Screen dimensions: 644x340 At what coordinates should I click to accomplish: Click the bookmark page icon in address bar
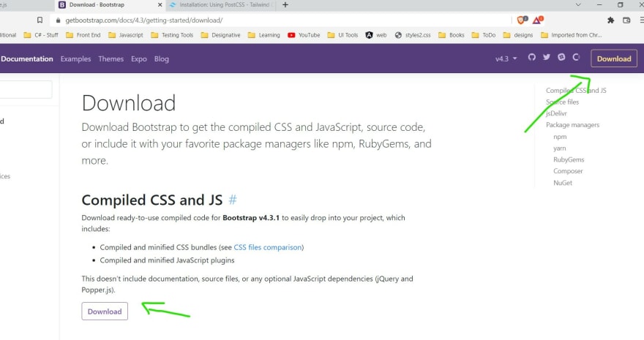click(x=40, y=20)
